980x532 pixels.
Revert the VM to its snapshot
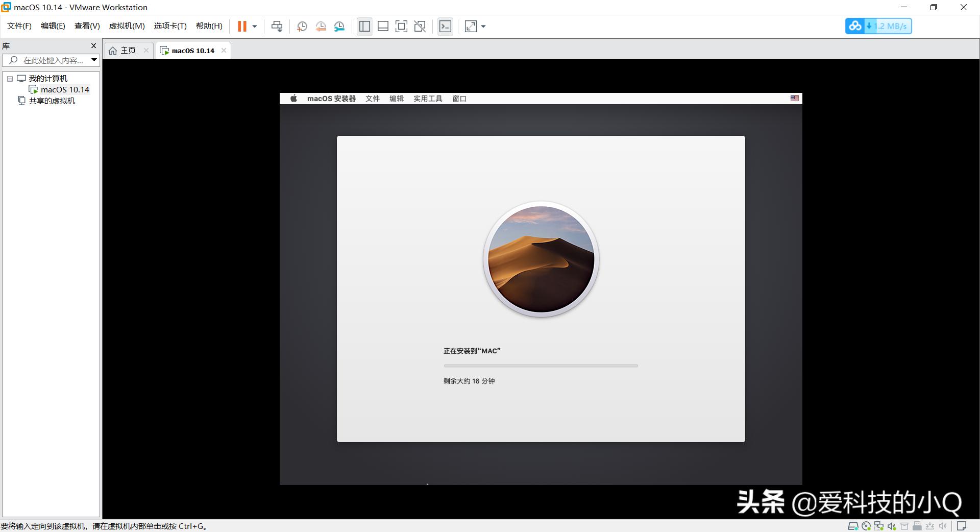[321, 26]
